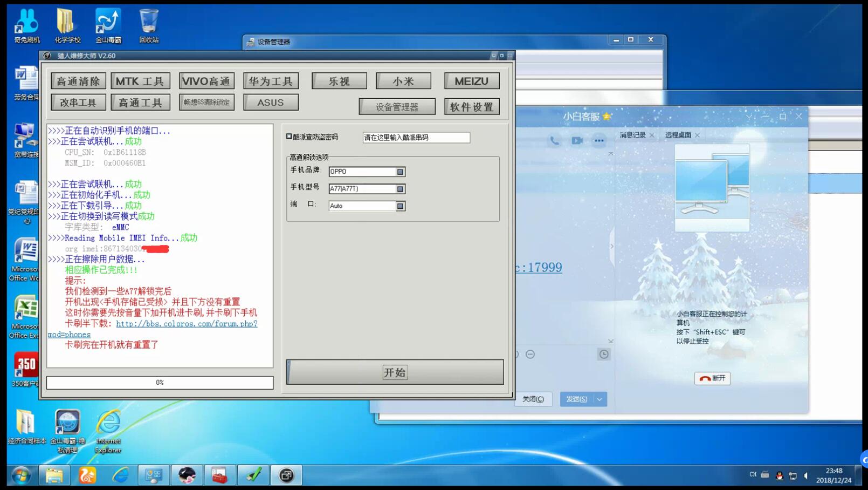Open 改串工具 panel
The width and height of the screenshot is (868, 490).
(78, 103)
